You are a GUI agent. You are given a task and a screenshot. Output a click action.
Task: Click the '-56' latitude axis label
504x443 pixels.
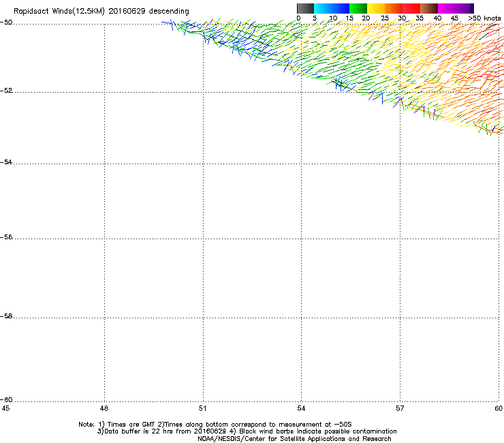click(6, 236)
